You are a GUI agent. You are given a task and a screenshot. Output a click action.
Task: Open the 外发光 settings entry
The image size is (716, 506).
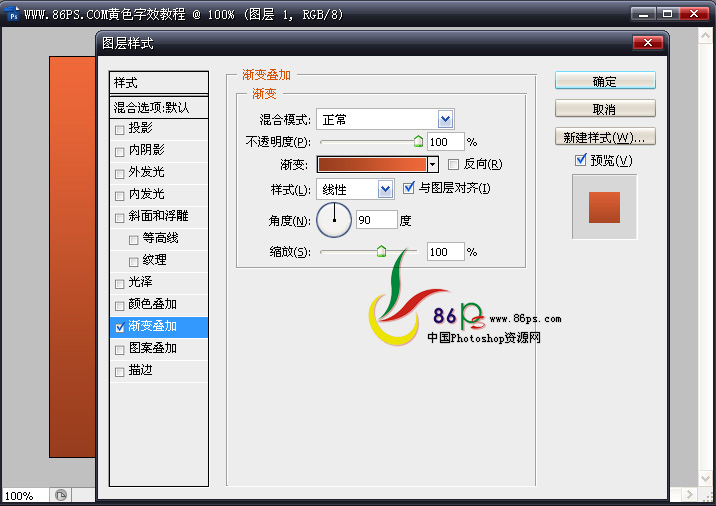click(x=146, y=172)
